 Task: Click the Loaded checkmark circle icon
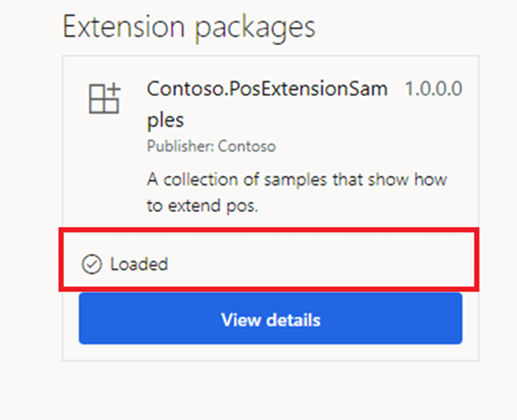pyautogui.click(x=92, y=264)
